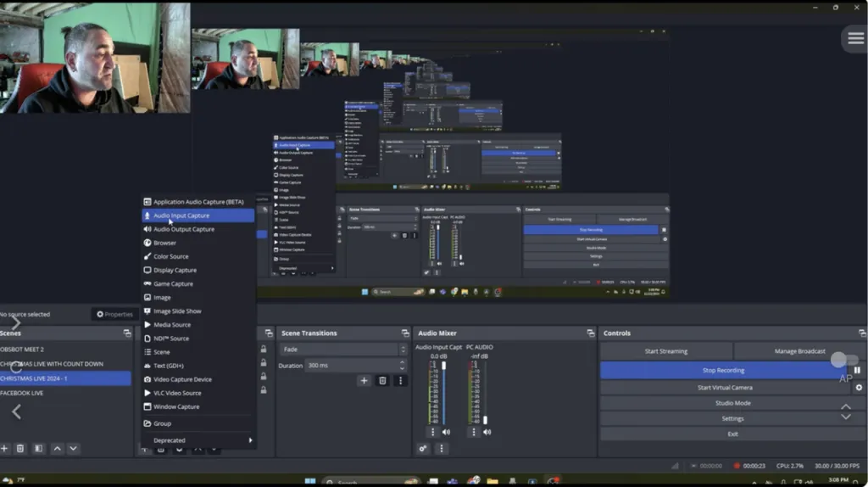
Task: Add an NDI Source
Action: pyautogui.click(x=198, y=339)
